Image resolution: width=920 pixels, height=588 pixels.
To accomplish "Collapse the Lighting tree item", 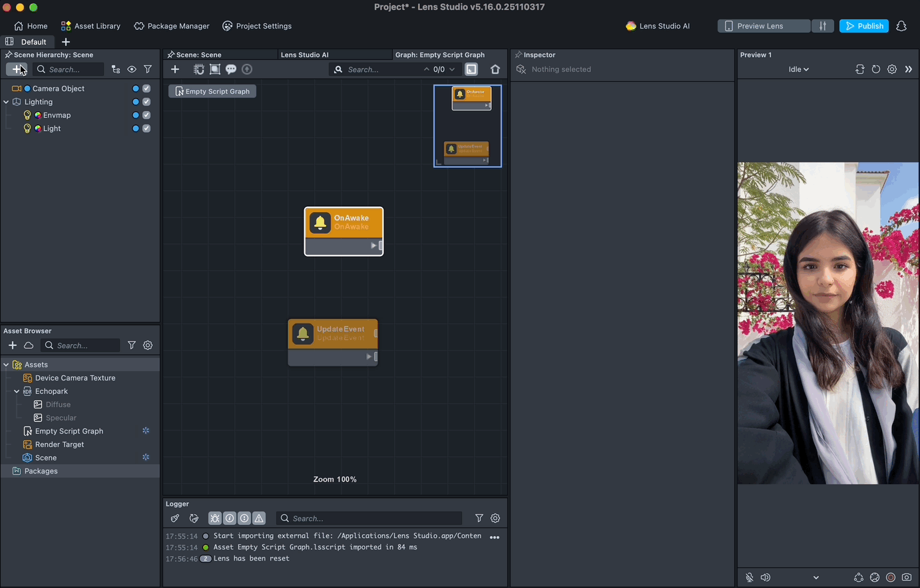I will click(x=7, y=102).
